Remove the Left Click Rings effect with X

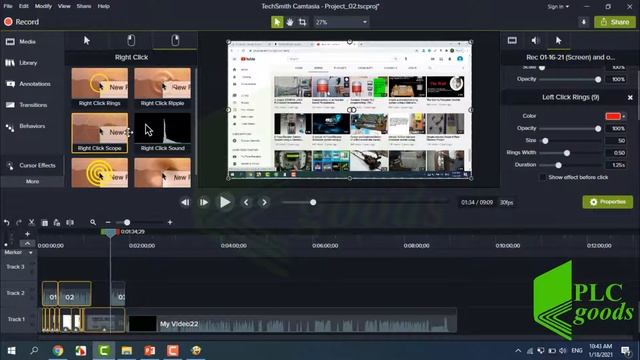630,98
